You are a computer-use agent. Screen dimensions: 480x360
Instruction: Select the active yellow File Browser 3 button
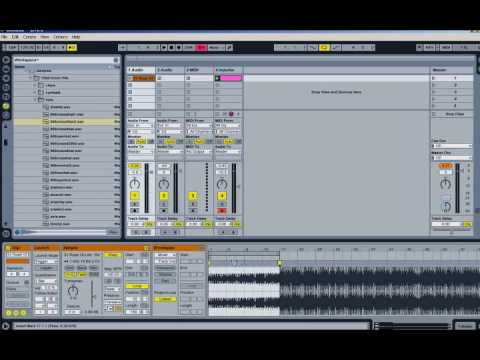(x=6, y=106)
